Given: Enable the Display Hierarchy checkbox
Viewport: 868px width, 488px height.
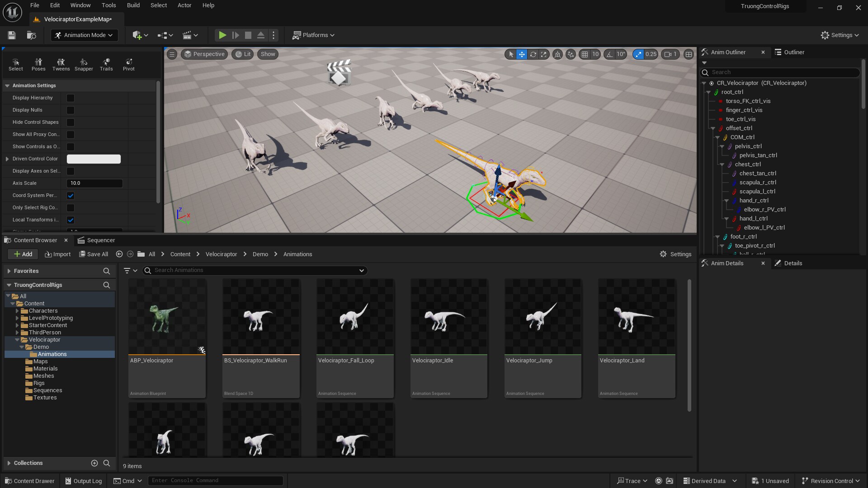Looking at the screenshot, I should 71,98.
